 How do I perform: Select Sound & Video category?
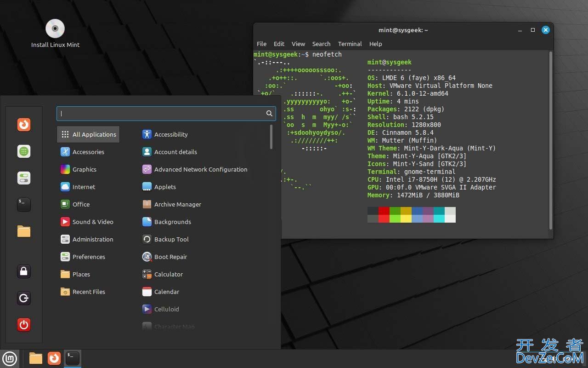pyautogui.click(x=87, y=222)
